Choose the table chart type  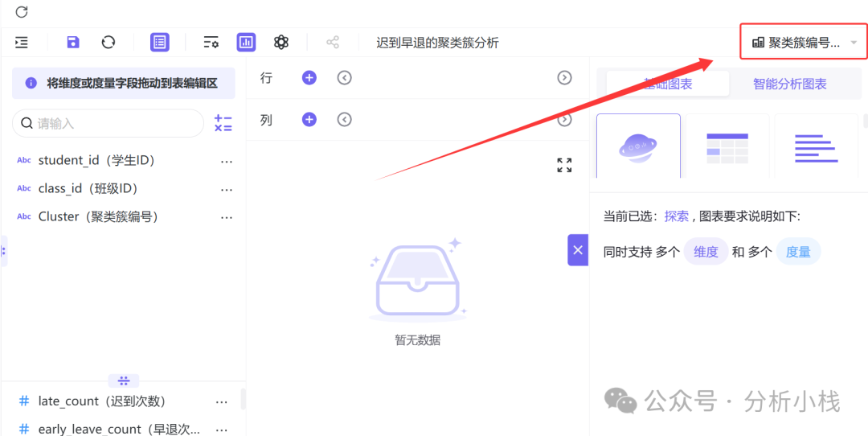pos(727,146)
